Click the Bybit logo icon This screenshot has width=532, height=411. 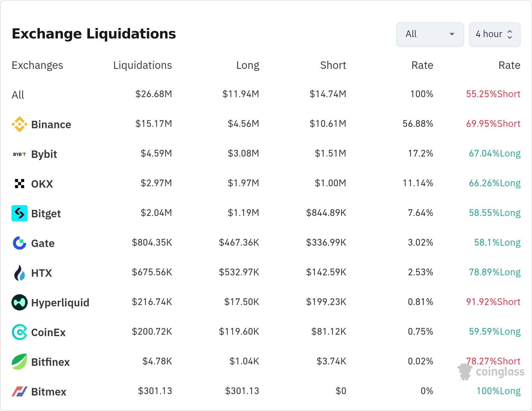click(x=20, y=154)
